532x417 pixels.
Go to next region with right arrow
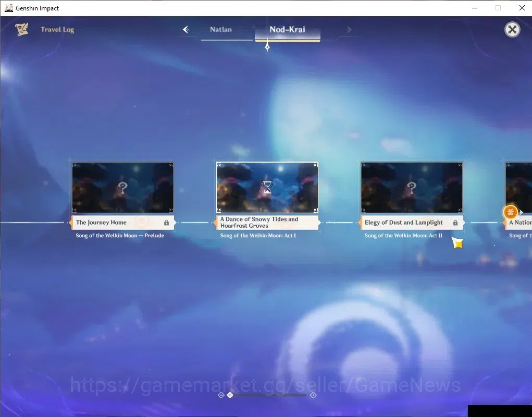click(349, 30)
